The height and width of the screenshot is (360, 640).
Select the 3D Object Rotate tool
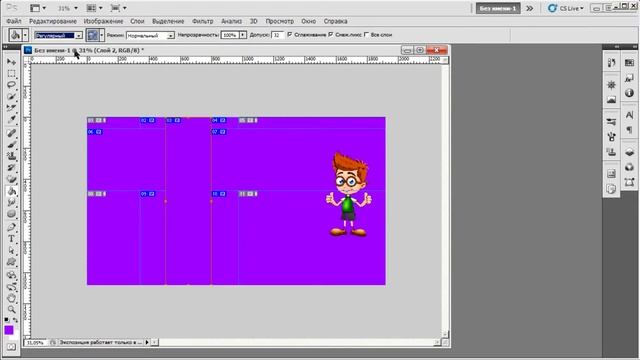click(x=11, y=276)
